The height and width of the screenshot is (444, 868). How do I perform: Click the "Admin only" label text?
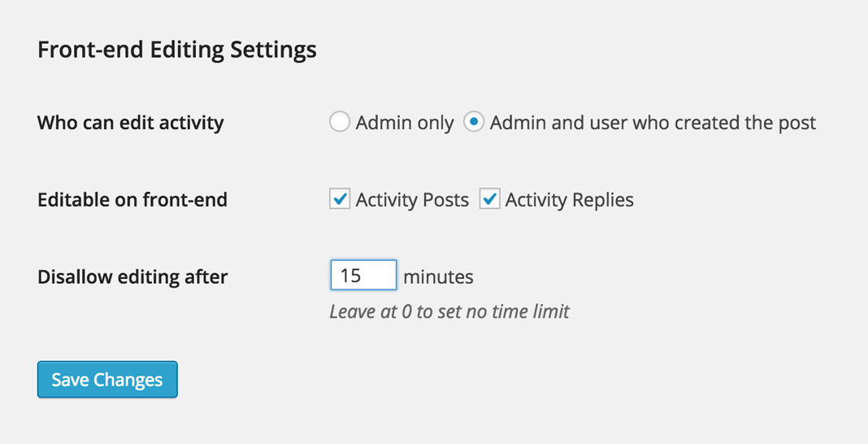coord(405,123)
